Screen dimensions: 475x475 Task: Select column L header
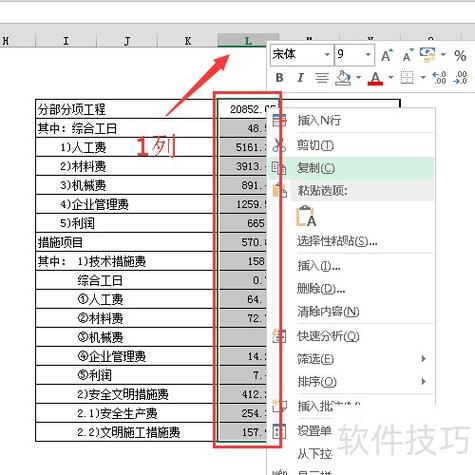(x=248, y=40)
